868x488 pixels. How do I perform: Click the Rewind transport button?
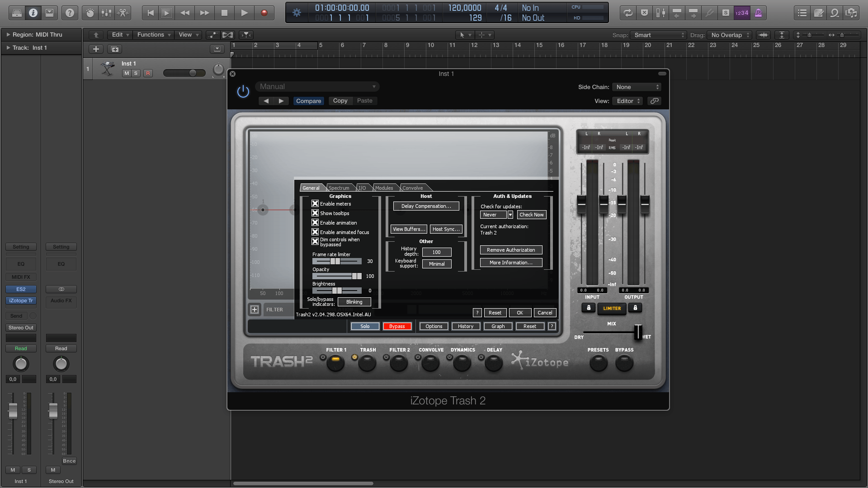[x=185, y=13]
